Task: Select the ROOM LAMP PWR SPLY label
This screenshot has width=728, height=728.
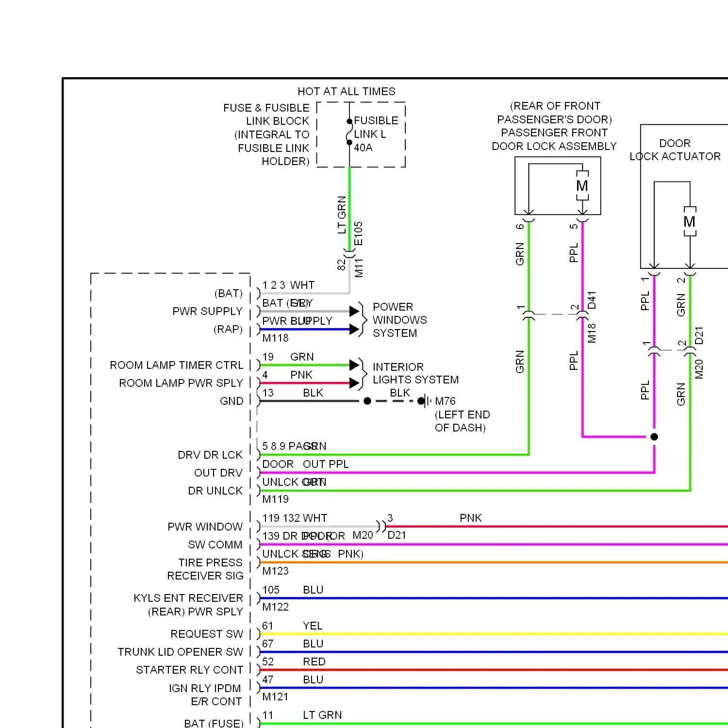Action: coord(181,383)
